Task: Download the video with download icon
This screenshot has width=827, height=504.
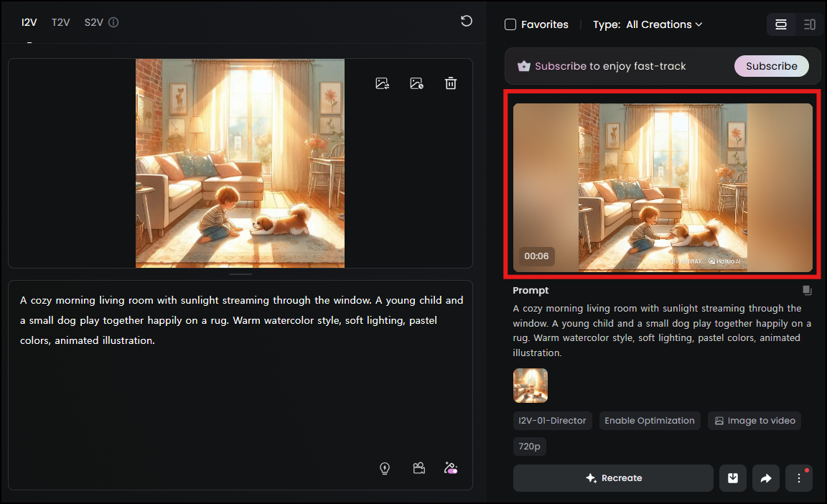Action: coord(732,478)
